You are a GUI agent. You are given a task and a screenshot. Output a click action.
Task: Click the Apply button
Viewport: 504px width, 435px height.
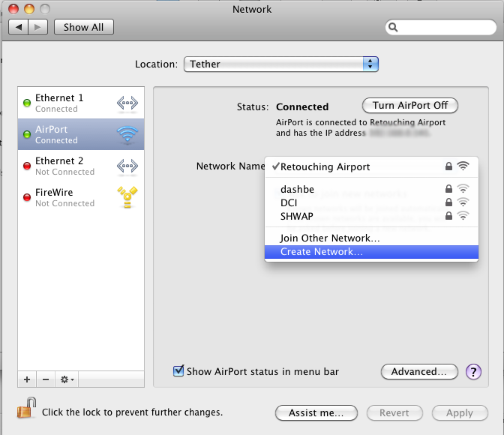coord(460,412)
